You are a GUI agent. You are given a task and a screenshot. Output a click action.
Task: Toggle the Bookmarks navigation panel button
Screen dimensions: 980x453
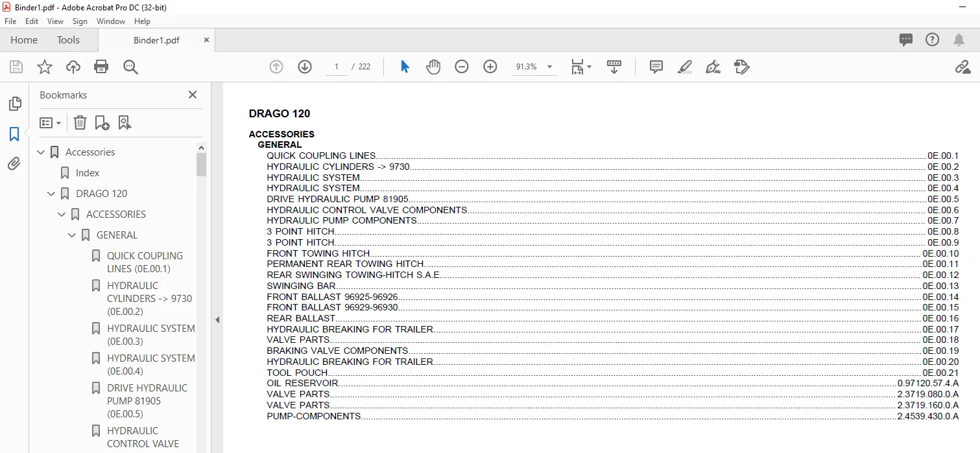(14, 134)
